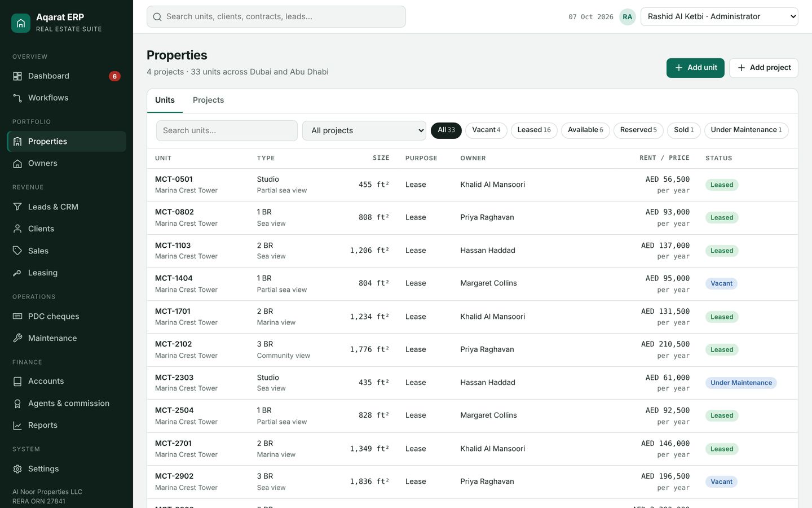Open the Sales tag icon
Image resolution: width=812 pixels, height=508 pixels.
coord(17,251)
